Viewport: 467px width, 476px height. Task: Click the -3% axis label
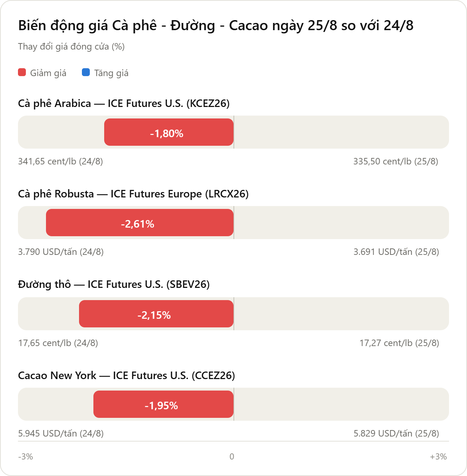point(26,457)
